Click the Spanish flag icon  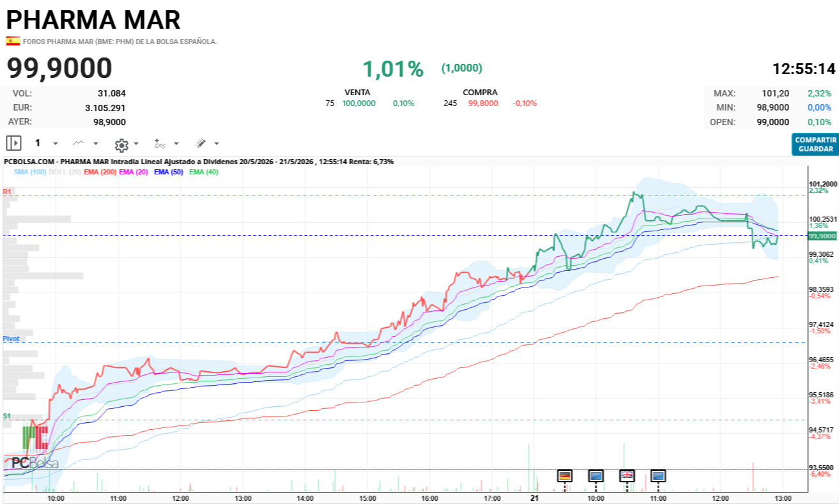pos(13,41)
